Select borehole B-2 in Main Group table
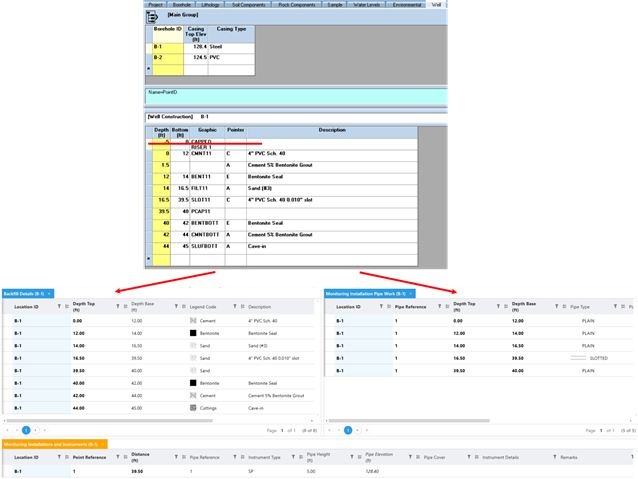Viewport: 638px width, 479px height. pyautogui.click(x=168, y=58)
